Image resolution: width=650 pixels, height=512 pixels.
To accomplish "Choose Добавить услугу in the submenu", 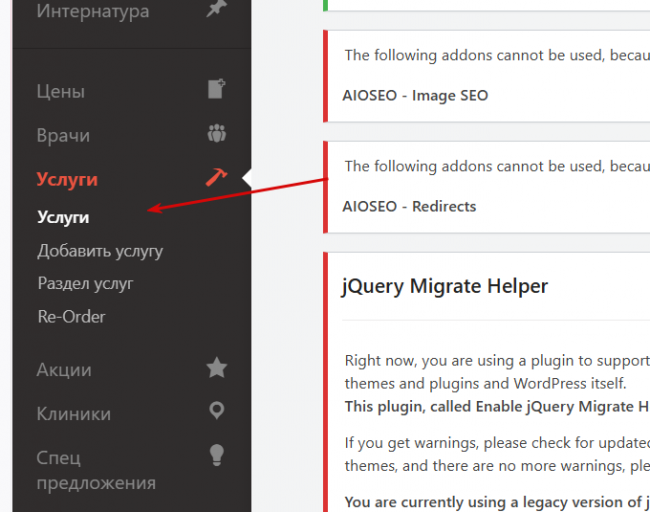I will coord(100,251).
